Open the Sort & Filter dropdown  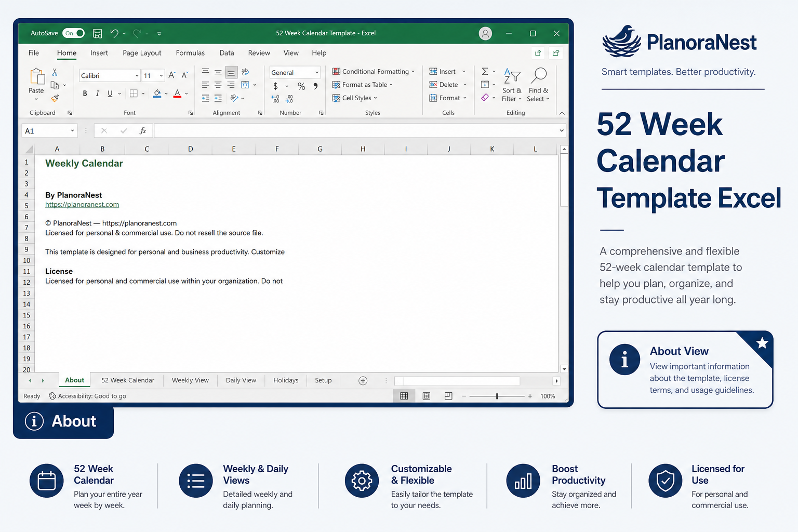(x=512, y=85)
